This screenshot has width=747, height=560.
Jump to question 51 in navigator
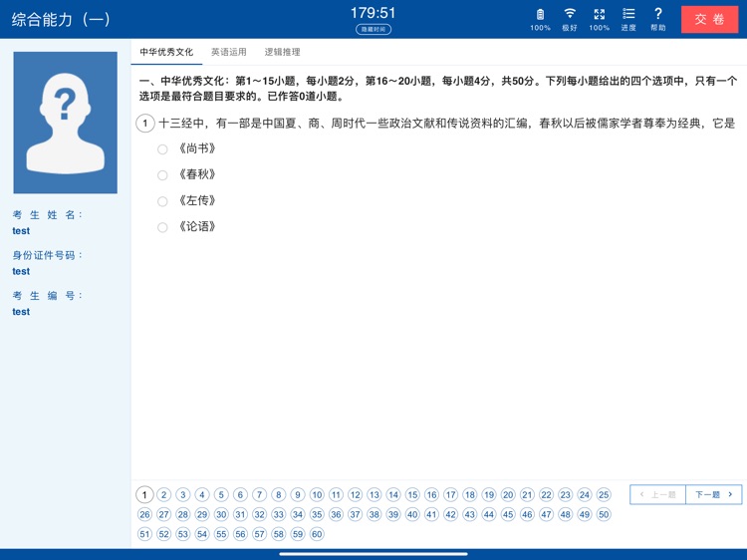click(144, 534)
